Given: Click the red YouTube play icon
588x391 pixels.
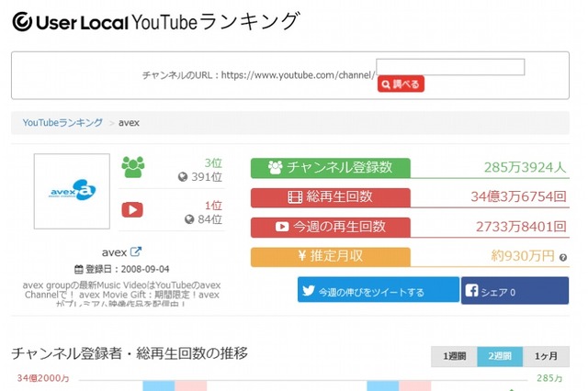Looking at the screenshot, I should (132, 210).
